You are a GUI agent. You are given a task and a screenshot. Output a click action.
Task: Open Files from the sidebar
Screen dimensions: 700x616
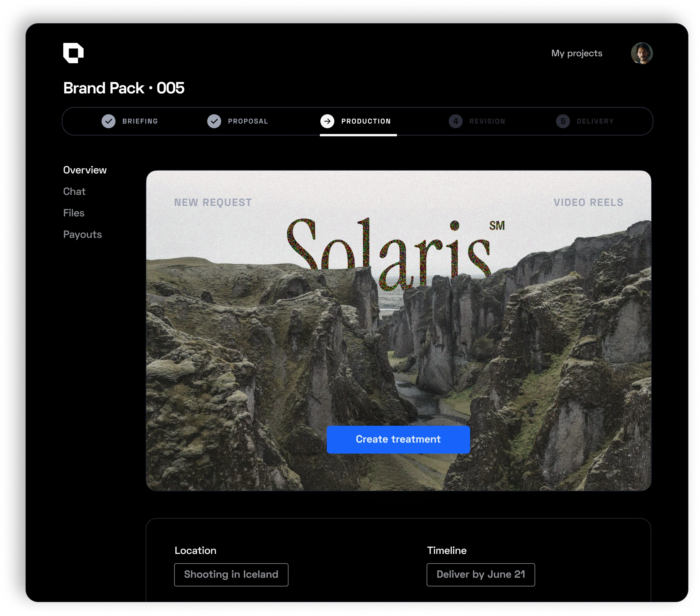click(73, 213)
